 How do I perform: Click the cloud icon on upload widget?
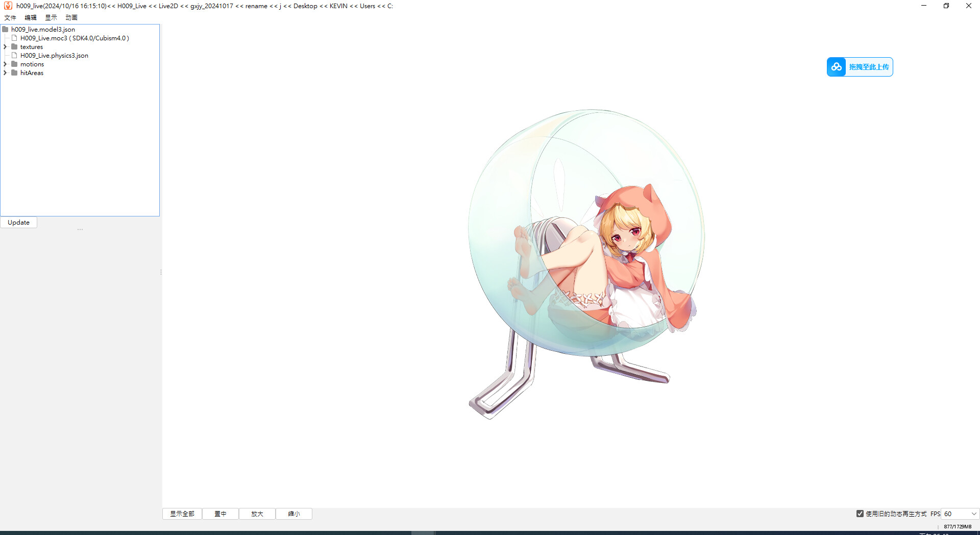click(837, 67)
